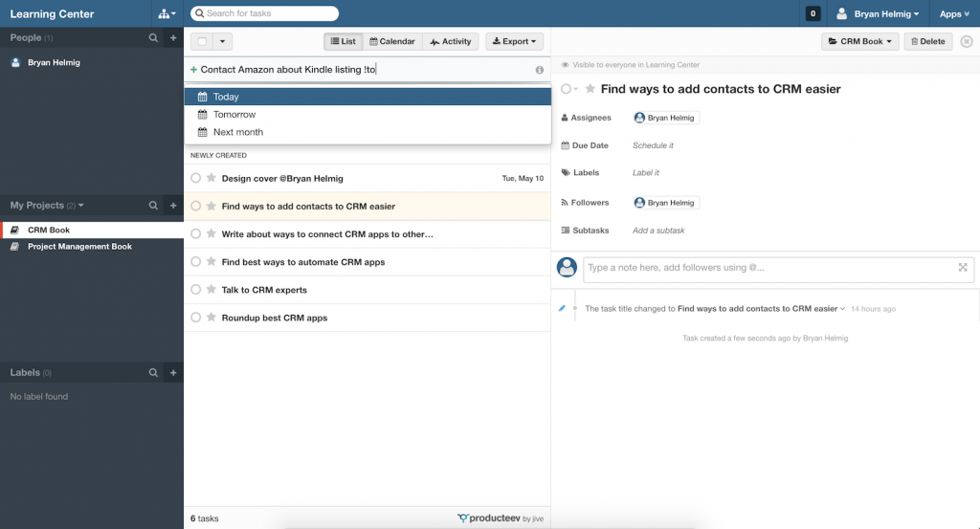980x529 pixels.
Task: Open the Bryan Helmig account menu
Action: [878, 13]
